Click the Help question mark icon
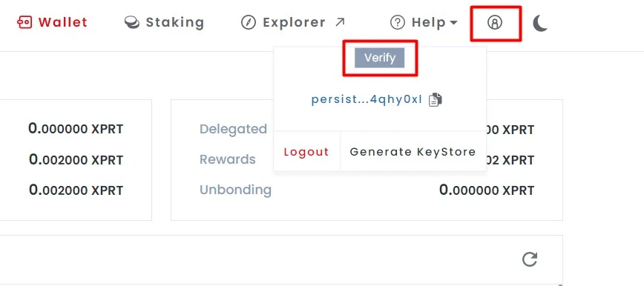Image resolution: width=644 pixels, height=286 pixels. tap(398, 22)
